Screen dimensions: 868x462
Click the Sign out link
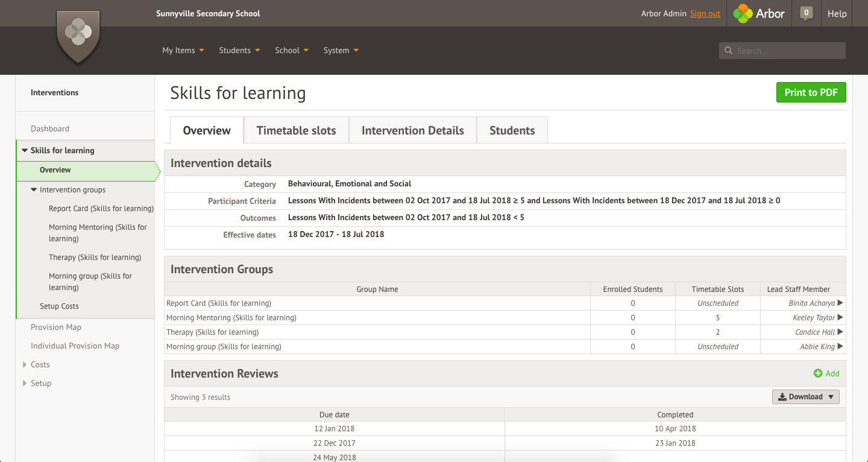pyautogui.click(x=705, y=14)
